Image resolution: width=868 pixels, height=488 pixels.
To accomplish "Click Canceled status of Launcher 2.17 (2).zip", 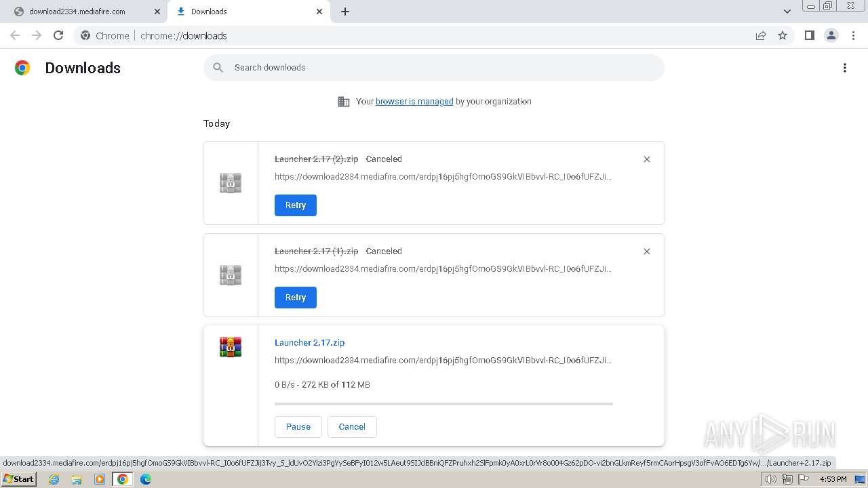I will pyautogui.click(x=384, y=159).
